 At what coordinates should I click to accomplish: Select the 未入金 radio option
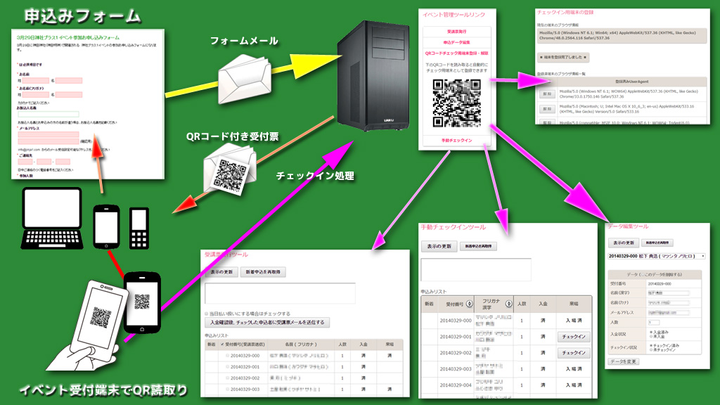click(651, 336)
